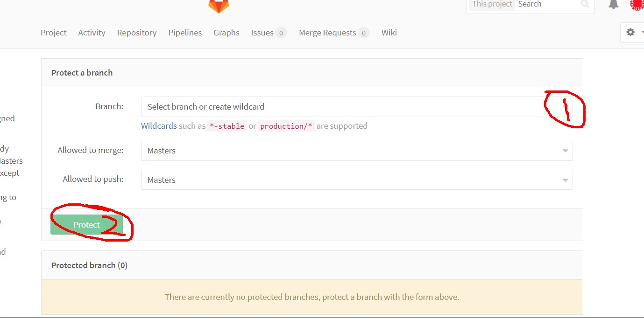Expand the Allowed to push dropdown

356,180
